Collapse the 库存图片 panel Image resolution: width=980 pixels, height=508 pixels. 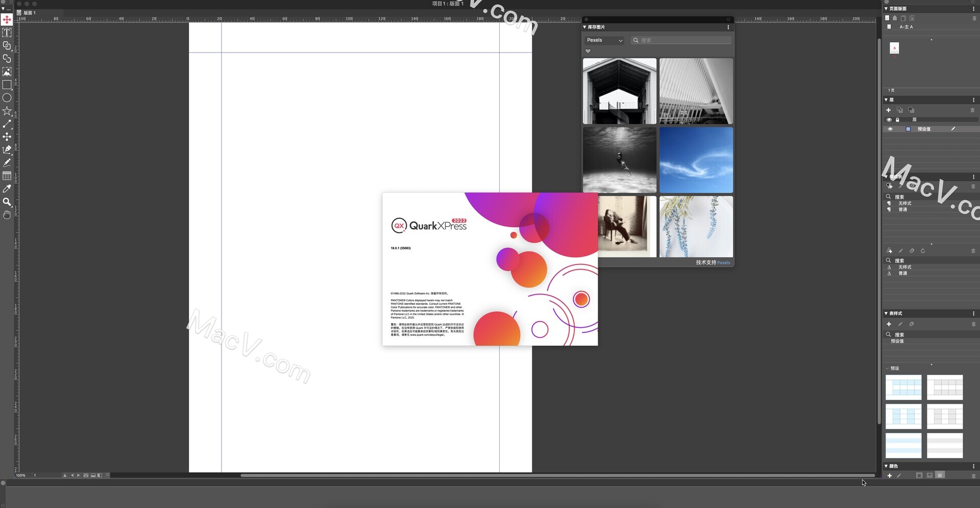pyautogui.click(x=585, y=27)
